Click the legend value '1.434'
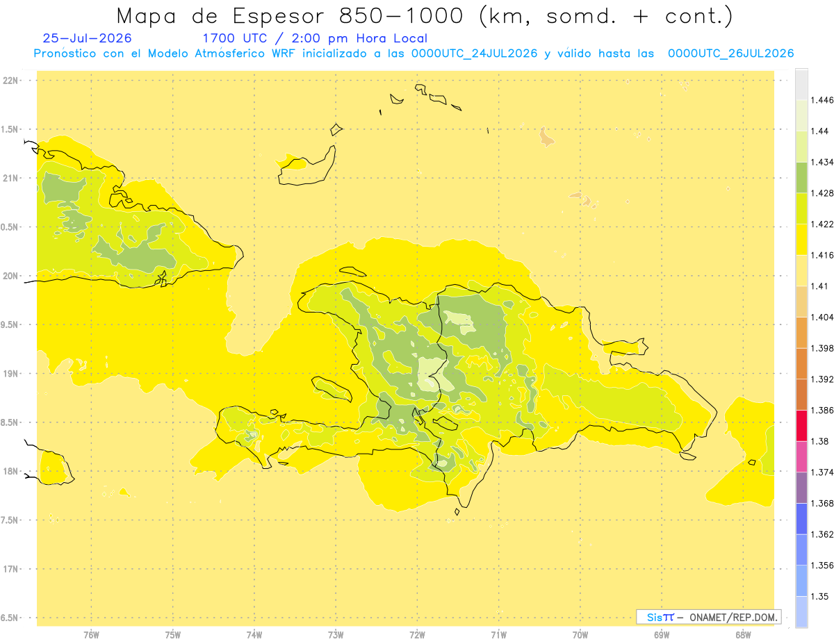The width and height of the screenshot is (834, 644). click(x=822, y=162)
